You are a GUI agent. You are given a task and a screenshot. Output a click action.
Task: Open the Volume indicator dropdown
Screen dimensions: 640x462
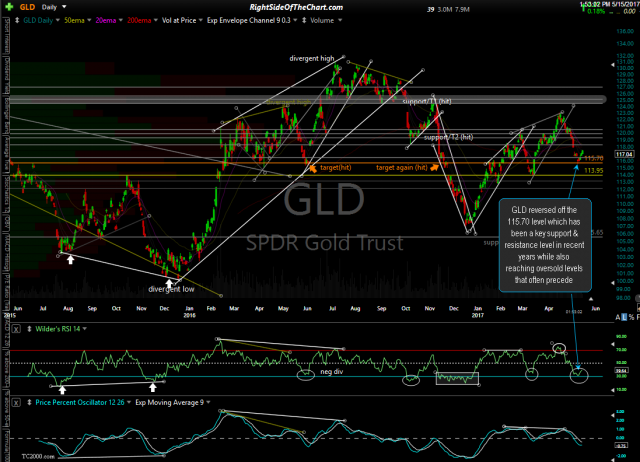pyautogui.click(x=340, y=20)
